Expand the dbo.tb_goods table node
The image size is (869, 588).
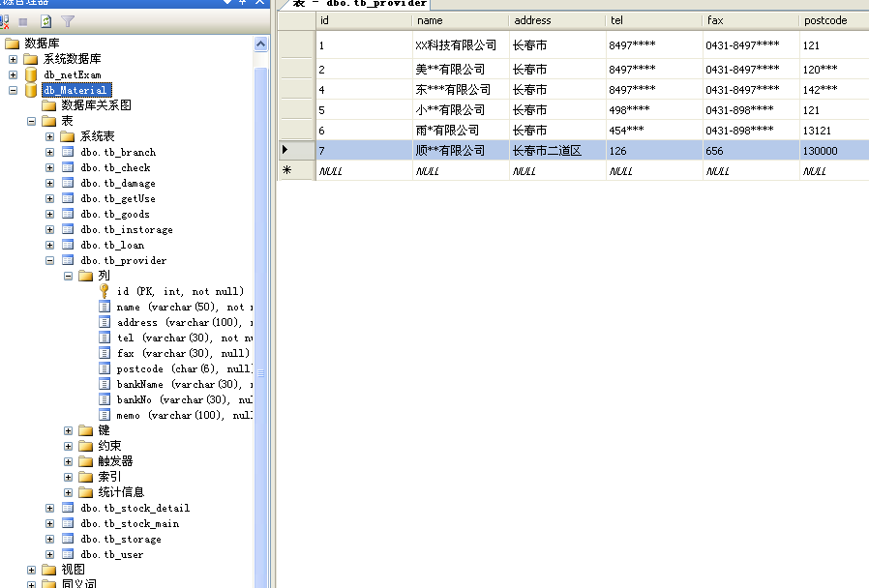coord(47,214)
